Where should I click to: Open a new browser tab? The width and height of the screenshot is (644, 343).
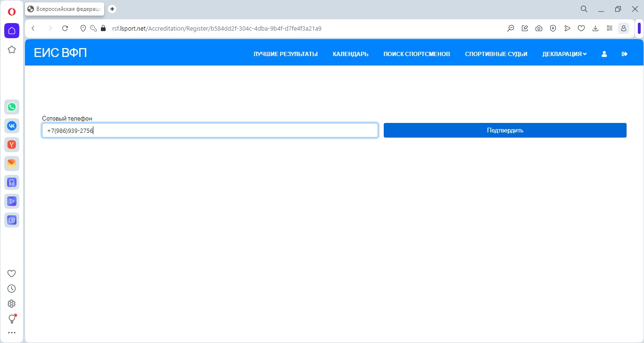[112, 9]
